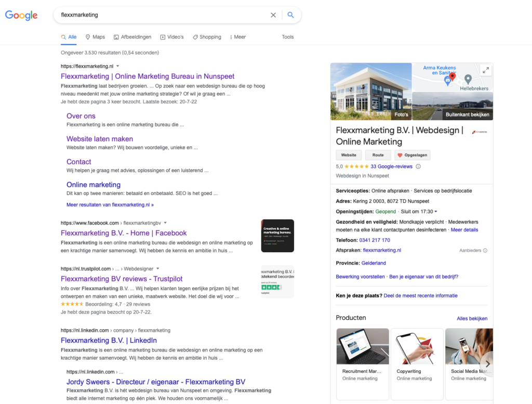Open the Copywriting product card
This screenshot has width=532, height=404.
(x=417, y=364)
